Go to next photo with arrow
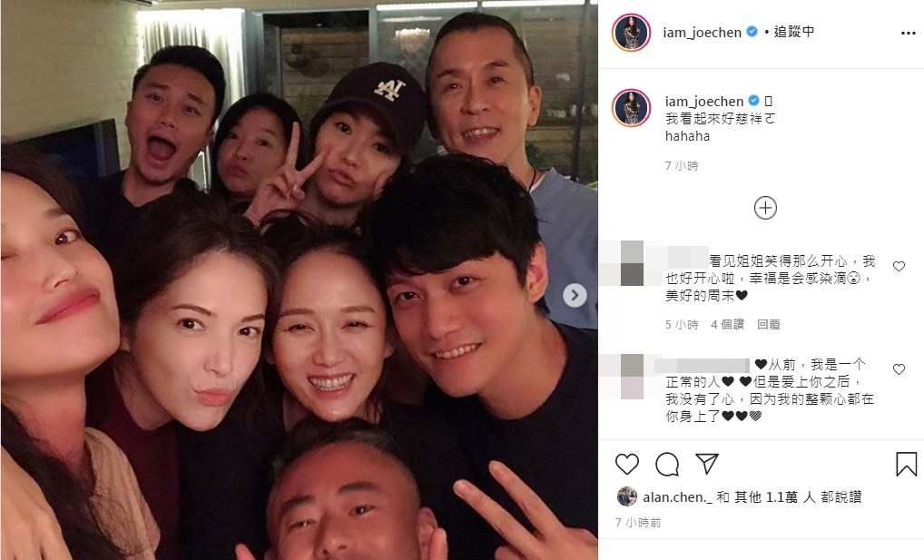The width and height of the screenshot is (924, 560). pyautogui.click(x=575, y=295)
